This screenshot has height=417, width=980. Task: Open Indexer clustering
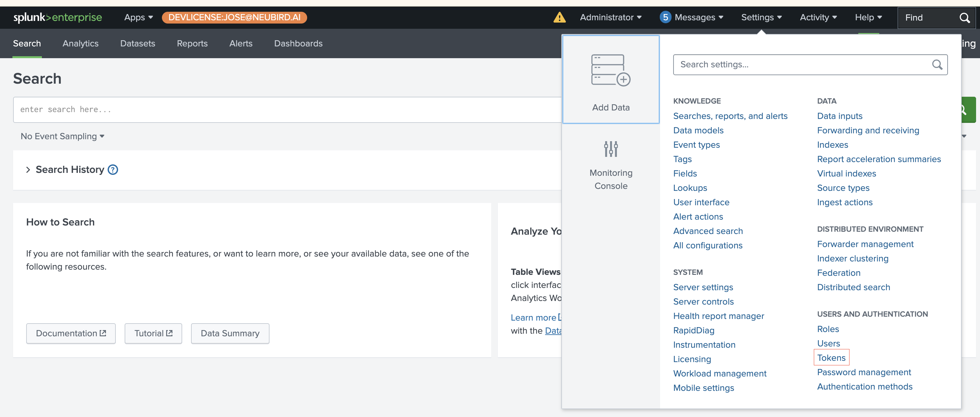(852, 259)
